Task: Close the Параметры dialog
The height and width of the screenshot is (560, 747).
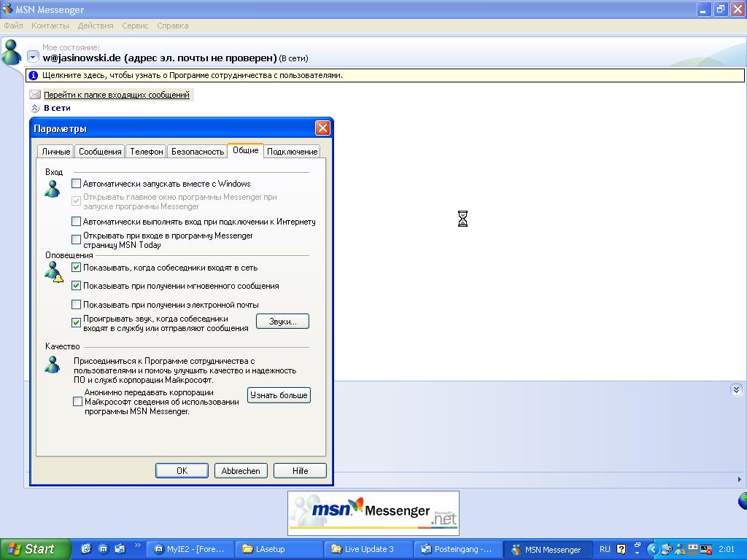Action: click(322, 128)
